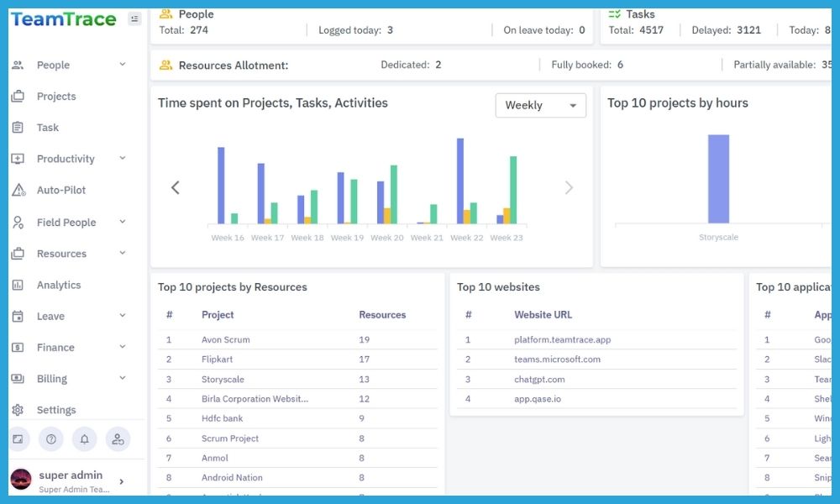Expand the Resources menu chevron
The image size is (840, 504).
pyautogui.click(x=122, y=253)
